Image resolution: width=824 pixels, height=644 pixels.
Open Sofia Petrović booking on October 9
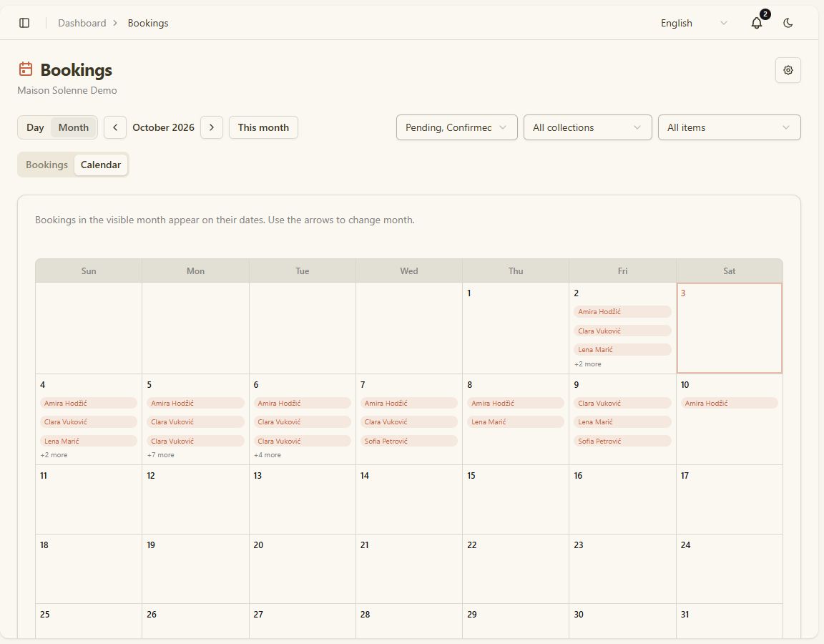[622, 441]
